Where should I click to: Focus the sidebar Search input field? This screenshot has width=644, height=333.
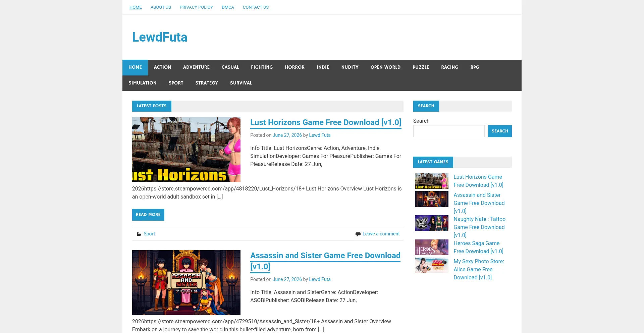tap(449, 131)
